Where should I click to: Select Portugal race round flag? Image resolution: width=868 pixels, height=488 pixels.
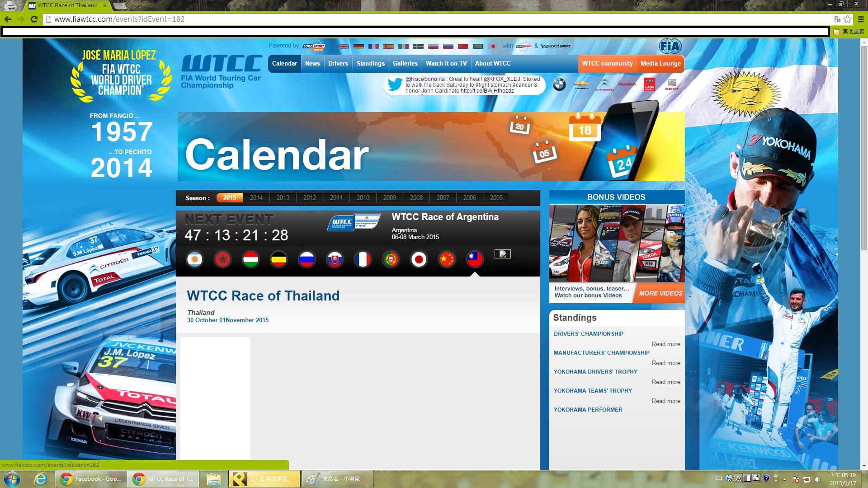(x=391, y=259)
